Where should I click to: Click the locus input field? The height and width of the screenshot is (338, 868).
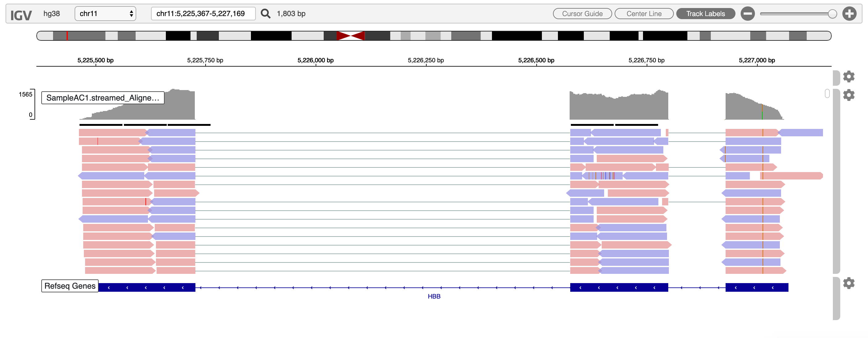pos(203,14)
